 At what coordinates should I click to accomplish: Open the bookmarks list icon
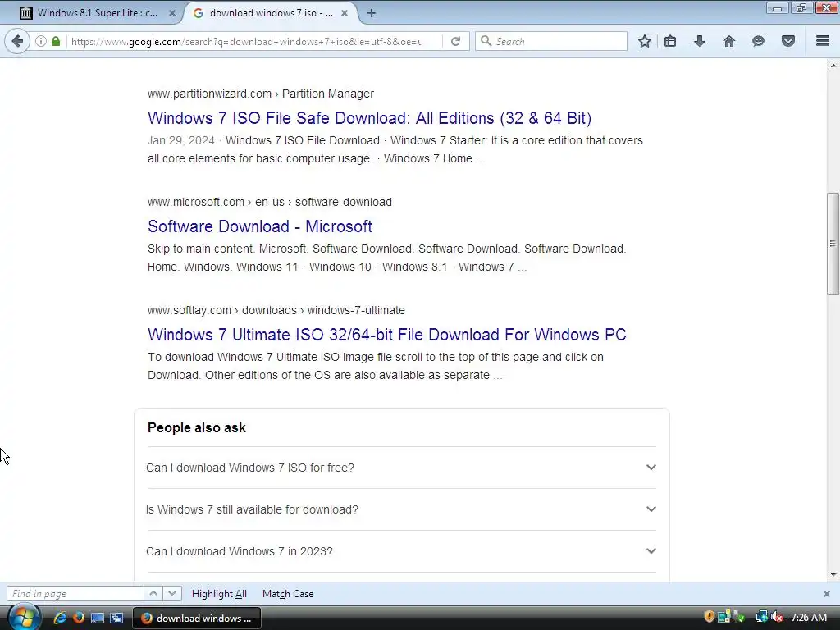point(669,41)
